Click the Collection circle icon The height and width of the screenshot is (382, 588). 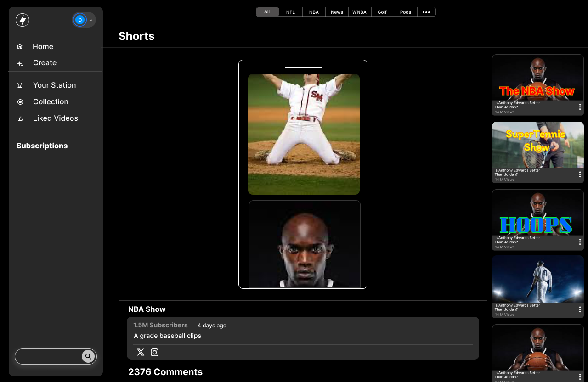[20, 102]
